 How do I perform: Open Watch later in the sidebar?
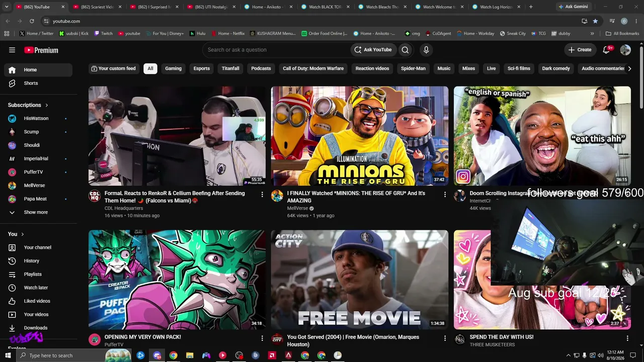tap(38, 288)
